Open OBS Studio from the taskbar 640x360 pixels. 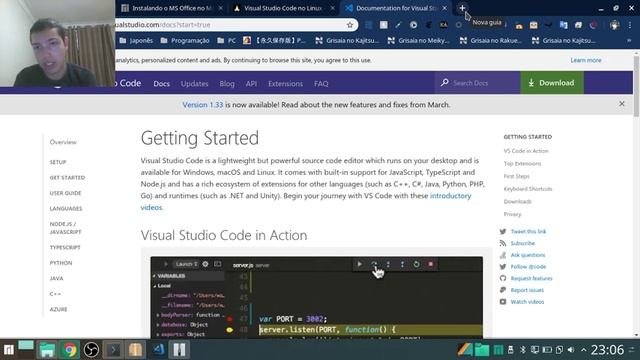[91, 350]
